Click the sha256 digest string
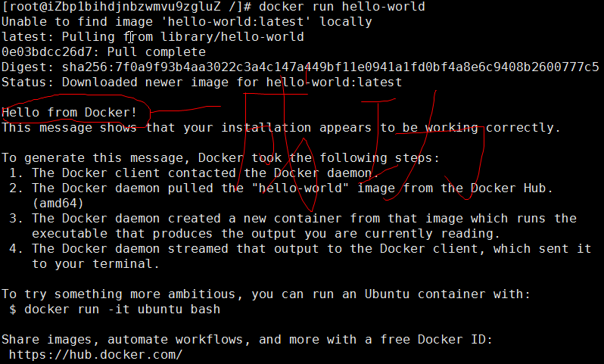Screen dimensions: 604x364 [x=330, y=67]
